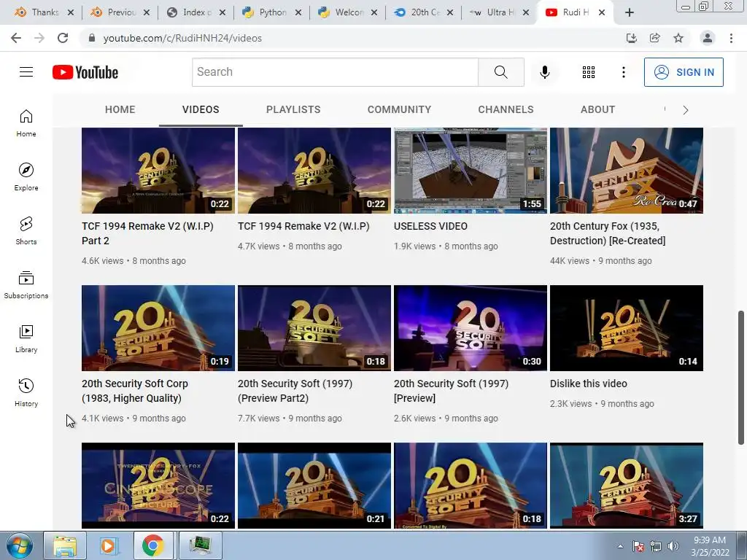Show hidden tray icons arrow

click(x=620, y=546)
